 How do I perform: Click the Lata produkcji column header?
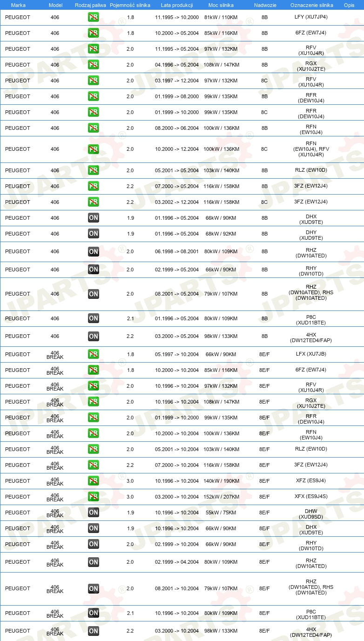click(x=177, y=5)
